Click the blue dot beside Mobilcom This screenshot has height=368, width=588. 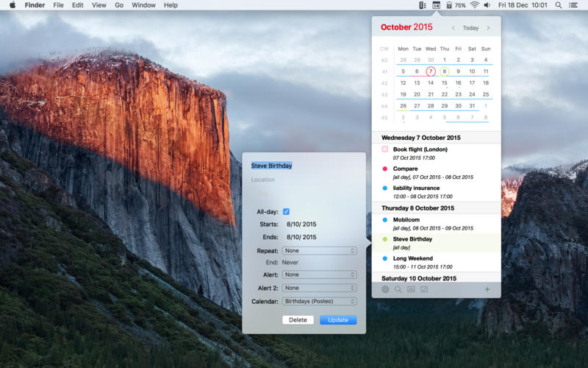(384, 219)
